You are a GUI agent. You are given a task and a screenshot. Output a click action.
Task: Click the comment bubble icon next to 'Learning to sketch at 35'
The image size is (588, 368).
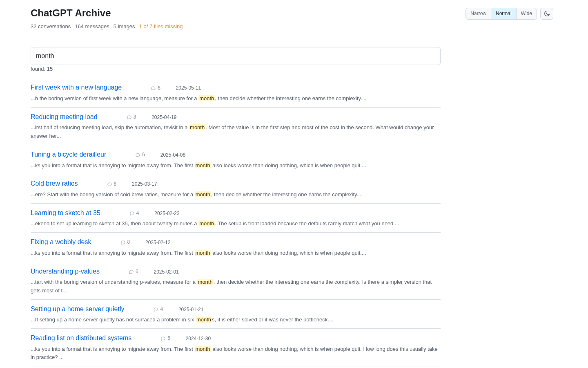[132, 213]
